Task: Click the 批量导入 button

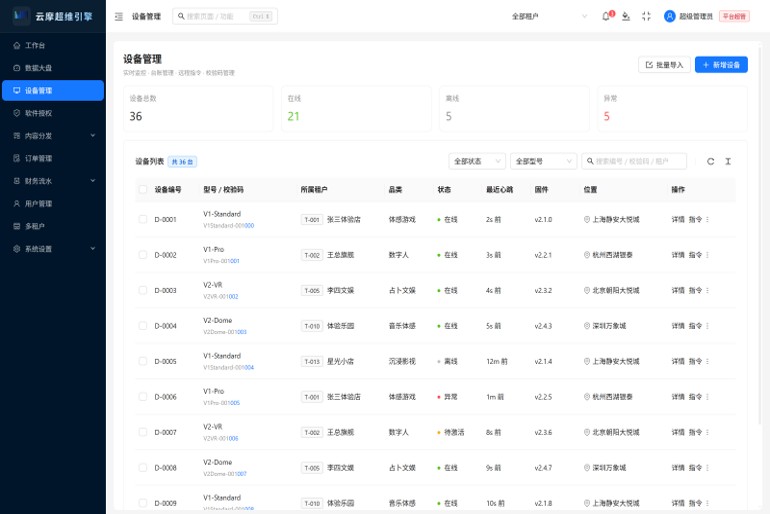Action: click(664, 65)
